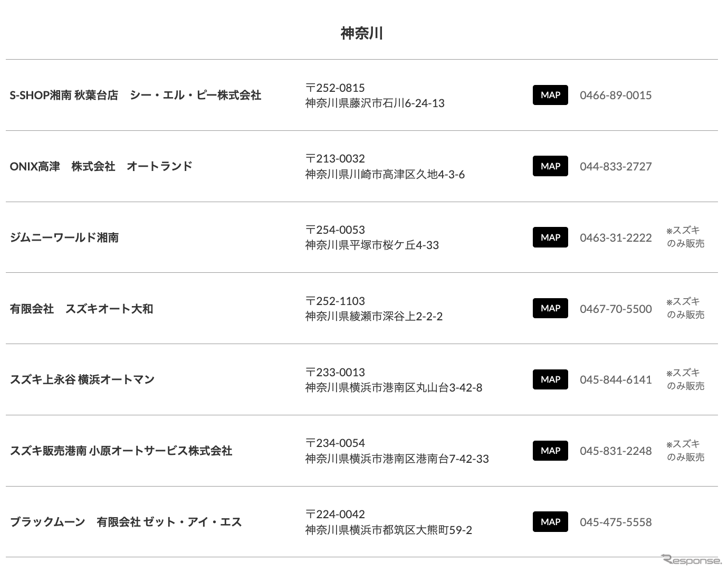
Task: Click phone number 044-833-2727
Action: click(616, 167)
